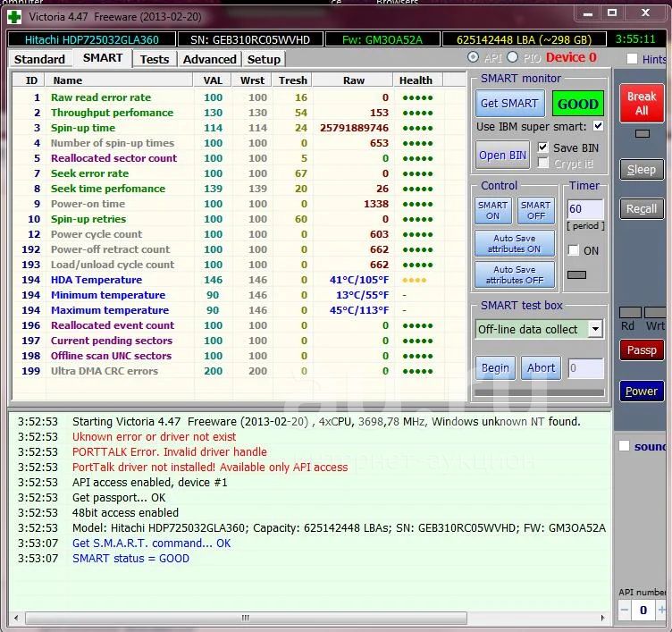Click the Power button
This screenshot has height=632, width=672.
tap(642, 391)
